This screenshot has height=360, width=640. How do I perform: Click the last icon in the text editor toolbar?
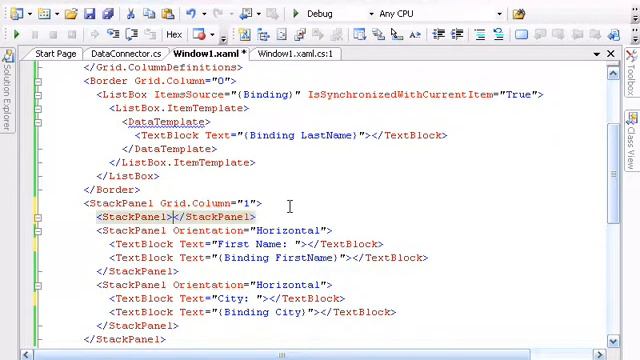click(613, 35)
